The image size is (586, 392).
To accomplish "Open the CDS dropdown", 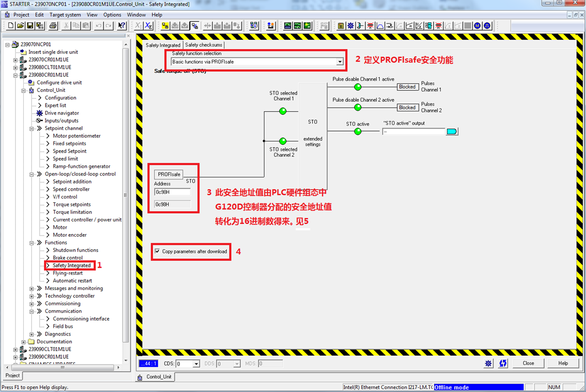I will click(x=196, y=364).
